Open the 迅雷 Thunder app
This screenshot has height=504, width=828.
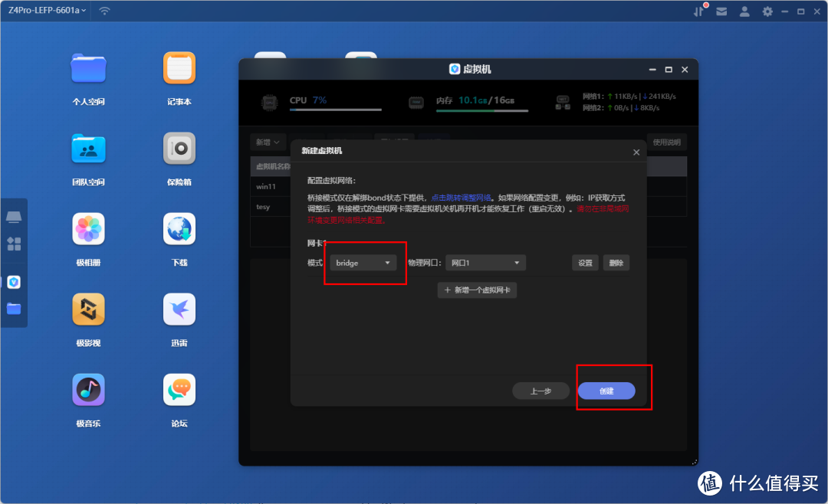tap(179, 309)
